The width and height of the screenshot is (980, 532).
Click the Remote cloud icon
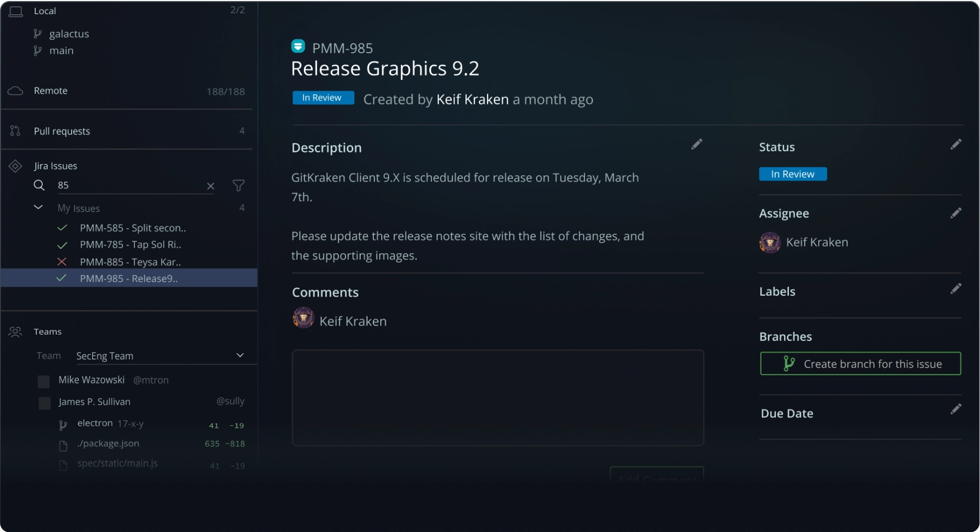click(x=15, y=91)
